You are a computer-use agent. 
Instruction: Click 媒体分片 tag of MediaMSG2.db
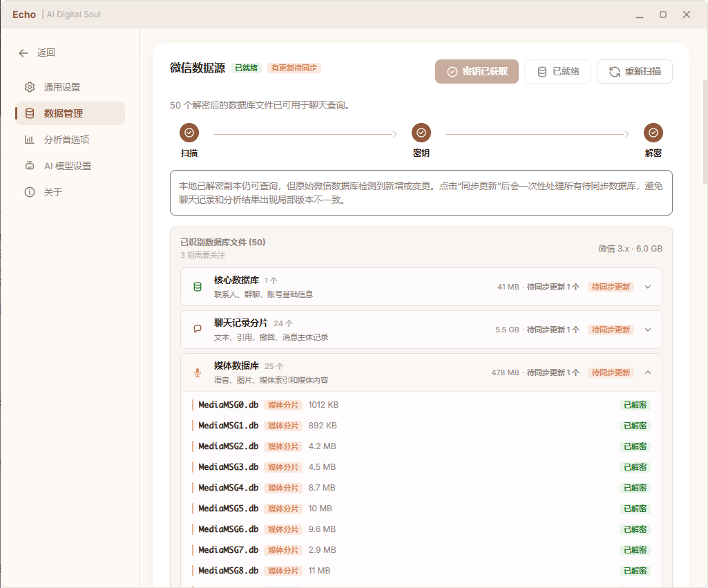coord(283,446)
